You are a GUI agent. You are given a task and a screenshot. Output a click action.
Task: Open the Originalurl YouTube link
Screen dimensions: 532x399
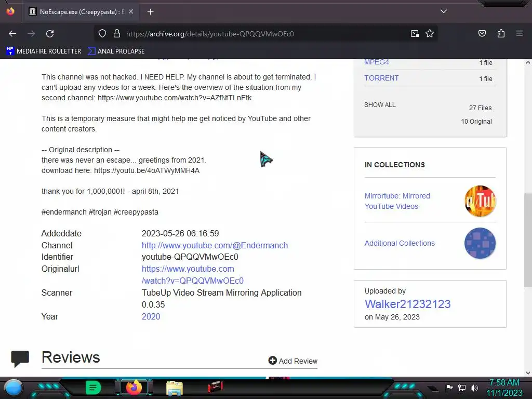point(193,275)
